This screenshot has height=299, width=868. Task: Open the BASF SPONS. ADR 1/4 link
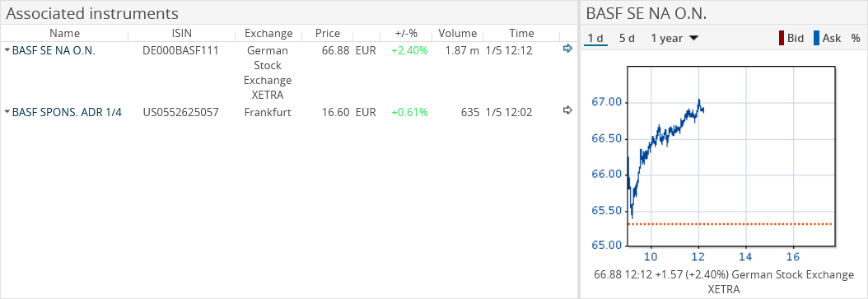click(x=67, y=112)
